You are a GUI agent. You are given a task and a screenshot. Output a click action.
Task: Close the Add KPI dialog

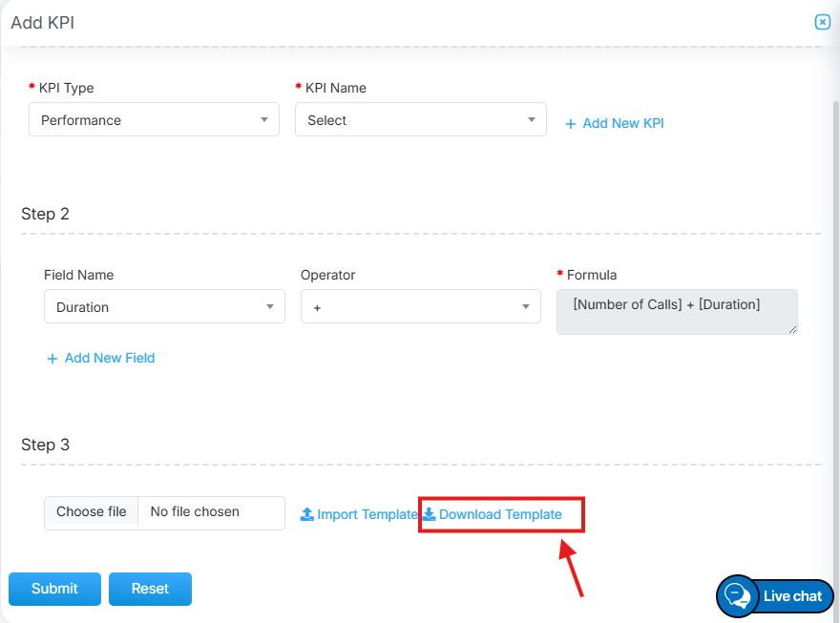click(x=822, y=22)
